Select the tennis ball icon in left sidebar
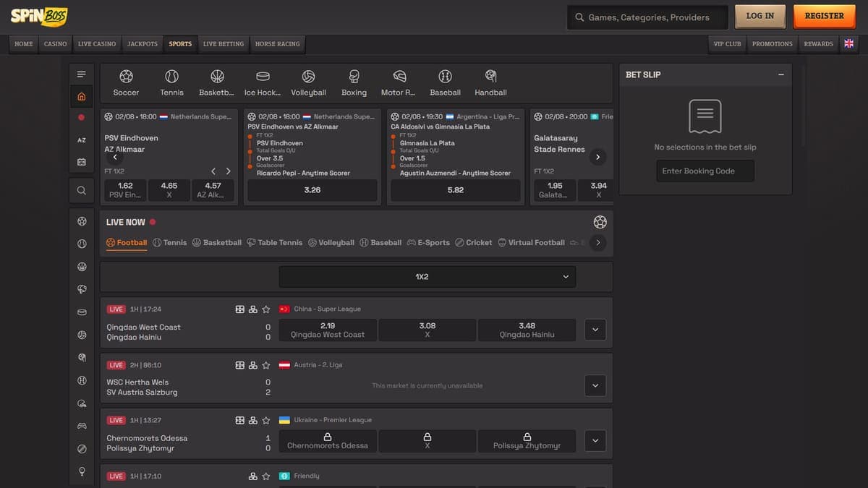This screenshot has width=868, height=488. point(82,244)
